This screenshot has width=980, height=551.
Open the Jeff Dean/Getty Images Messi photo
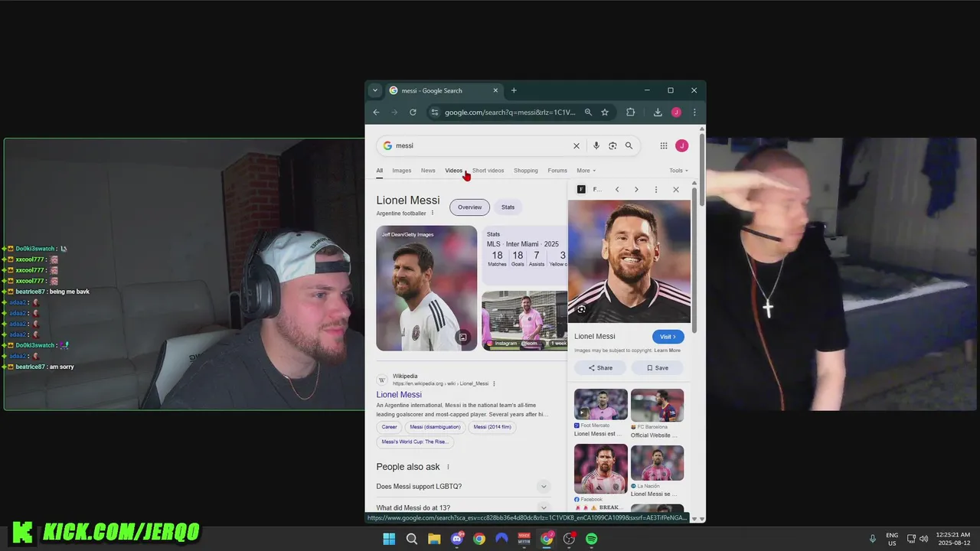pyautogui.click(x=426, y=288)
